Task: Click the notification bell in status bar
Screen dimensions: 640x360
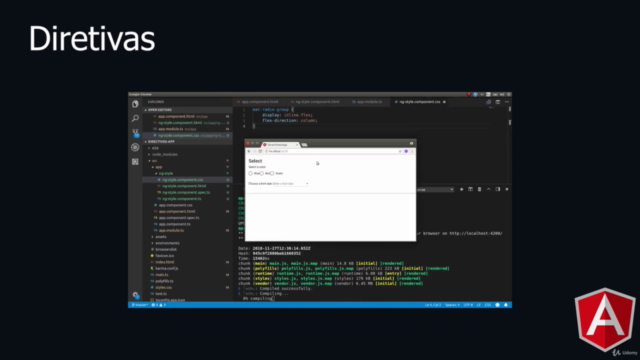Action: coord(506,305)
